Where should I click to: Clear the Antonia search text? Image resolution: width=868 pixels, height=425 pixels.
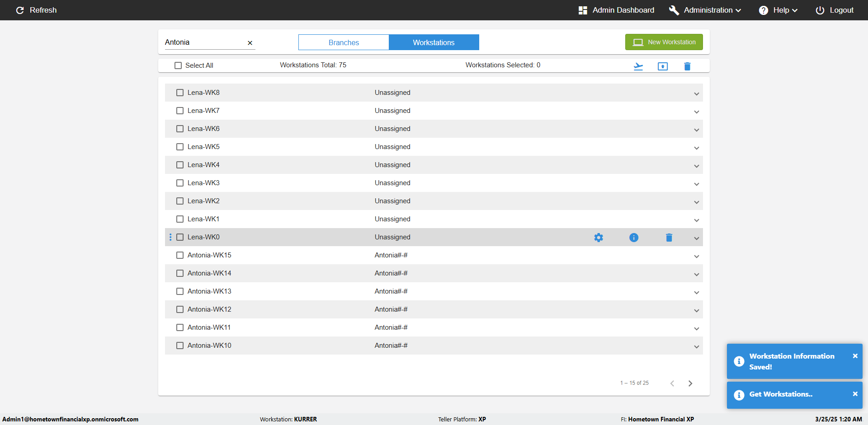coord(250,43)
